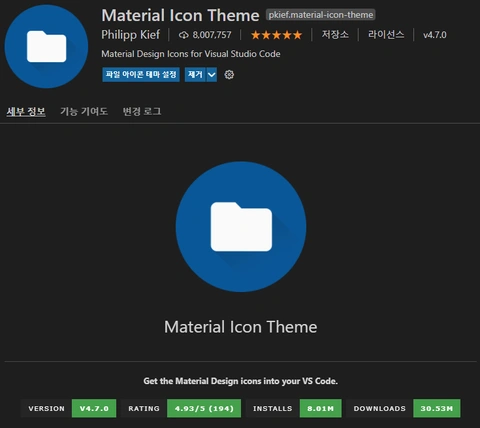Viewport: 480px width, 428px height.
Task: Click the pkief.material-icon-theme identifier badge
Action: (321, 15)
